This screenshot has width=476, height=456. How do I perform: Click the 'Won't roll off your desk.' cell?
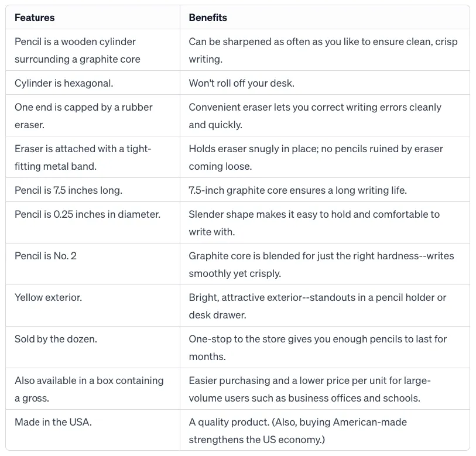(241, 83)
